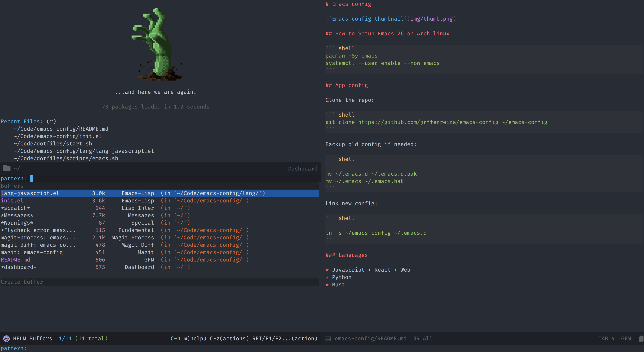This screenshot has width=644, height=352.
Task: Click the GFM major mode indicator
Action: [x=626, y=338]
